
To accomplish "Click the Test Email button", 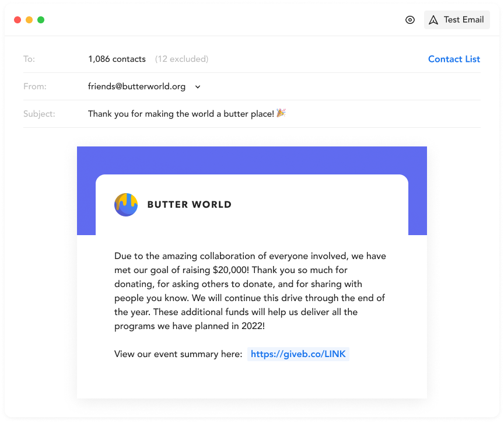I will [457, 20].
